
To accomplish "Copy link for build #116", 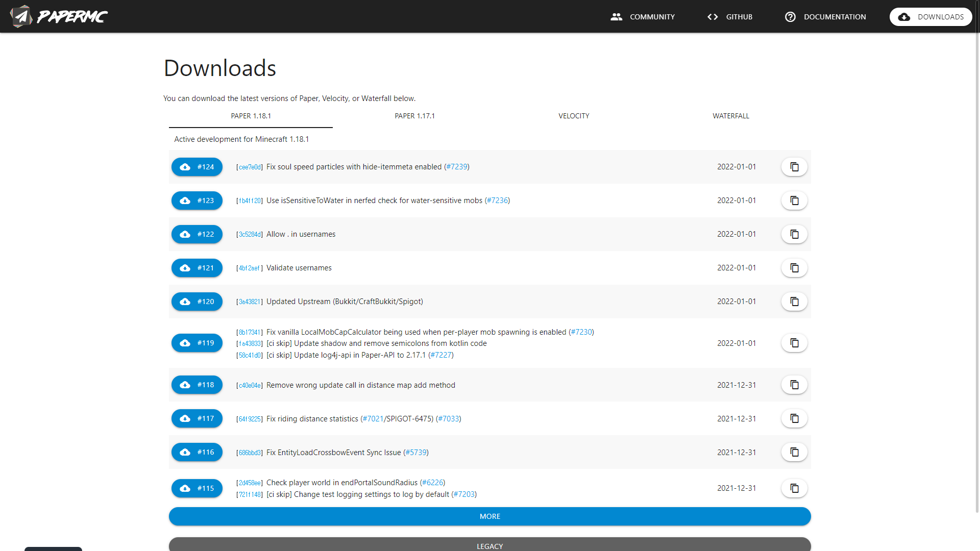I will coord(794,452).
